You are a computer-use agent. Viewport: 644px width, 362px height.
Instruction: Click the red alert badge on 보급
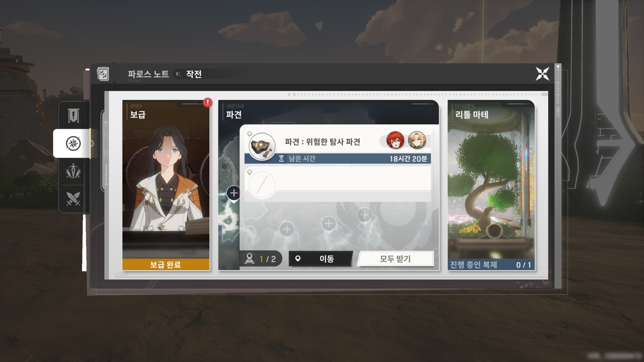(x=208, y=102)
